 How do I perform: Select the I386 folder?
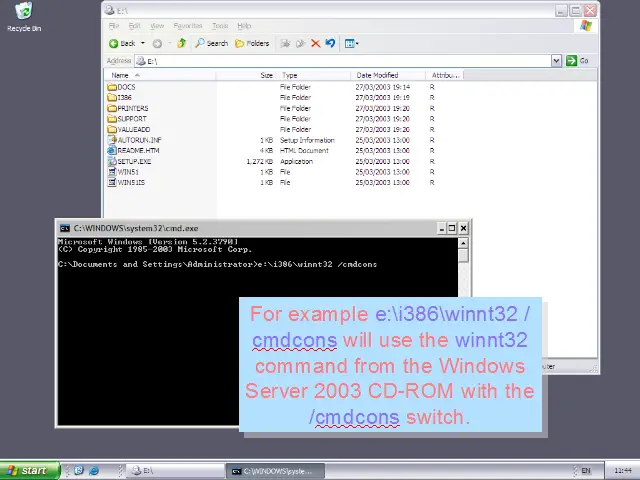pos(124,98)
